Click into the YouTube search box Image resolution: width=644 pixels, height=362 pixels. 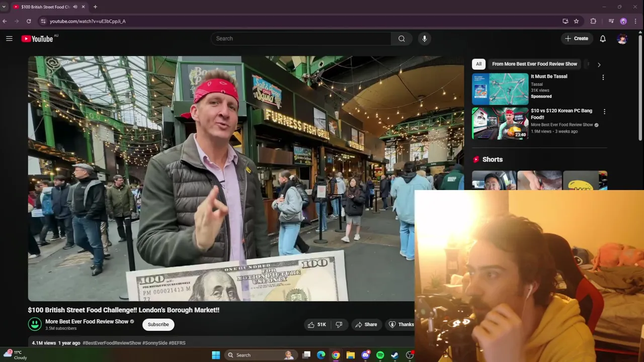coord(301,39)
